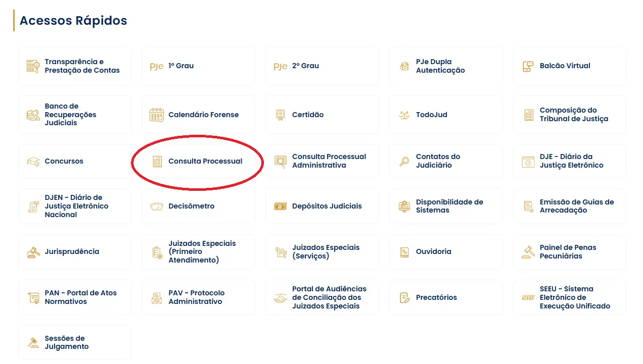The image size is (643, 364).
Task: Click the Calendário Forense calendar icon
Action: (157, 115)
